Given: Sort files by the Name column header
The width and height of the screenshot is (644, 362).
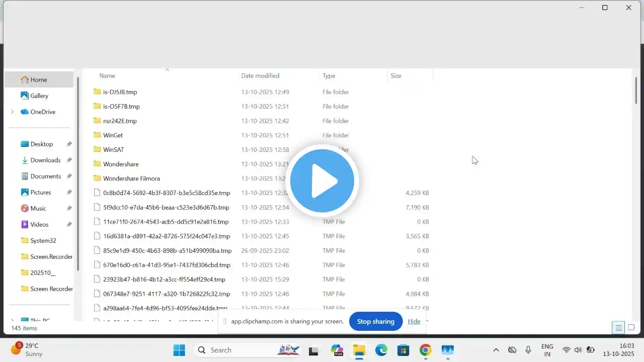Looking at the screenshot, I should pyautogui.click(x=107, y=75).
